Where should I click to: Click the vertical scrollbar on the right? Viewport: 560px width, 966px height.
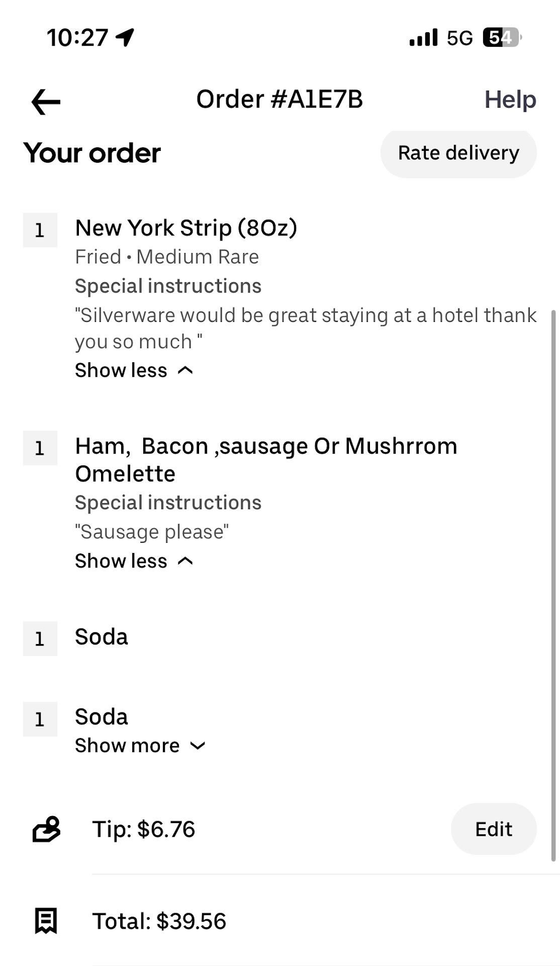[553, 584]
